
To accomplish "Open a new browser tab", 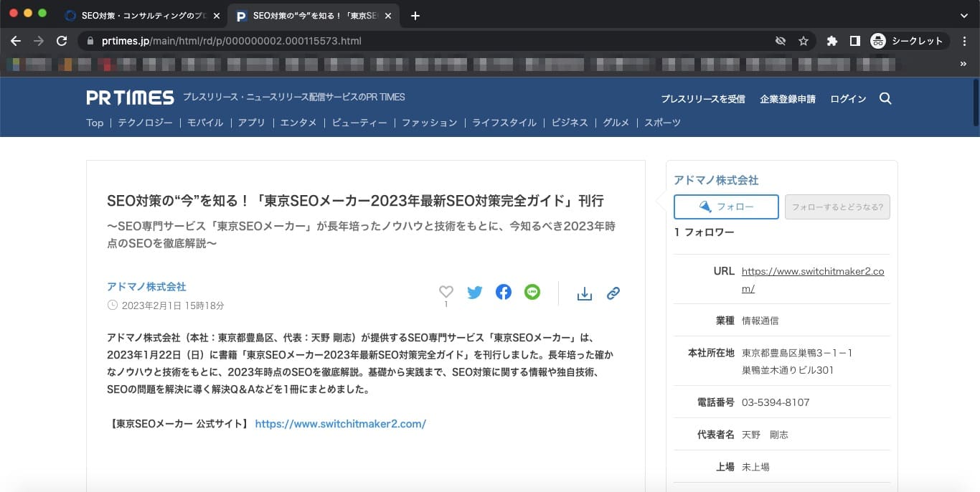I will point(415,16).
